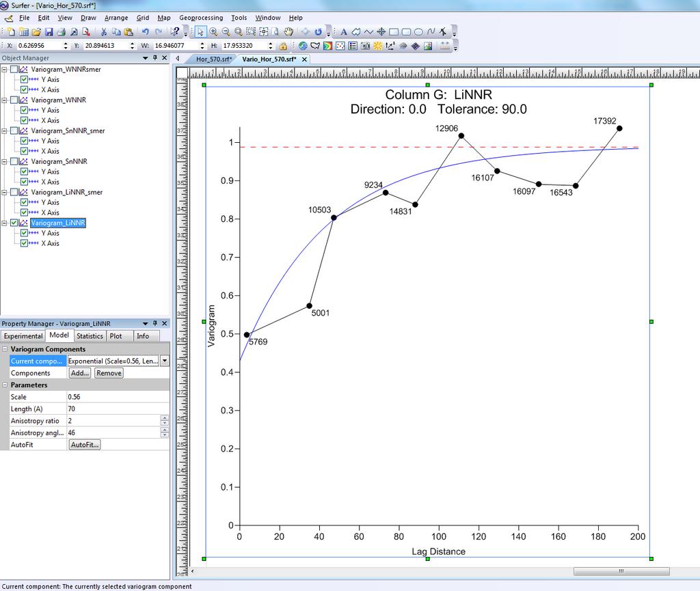Toggle Y Axis under Variogram_LiNNR
Viewport: 700px width, 591px height.
tap(24, 233)
